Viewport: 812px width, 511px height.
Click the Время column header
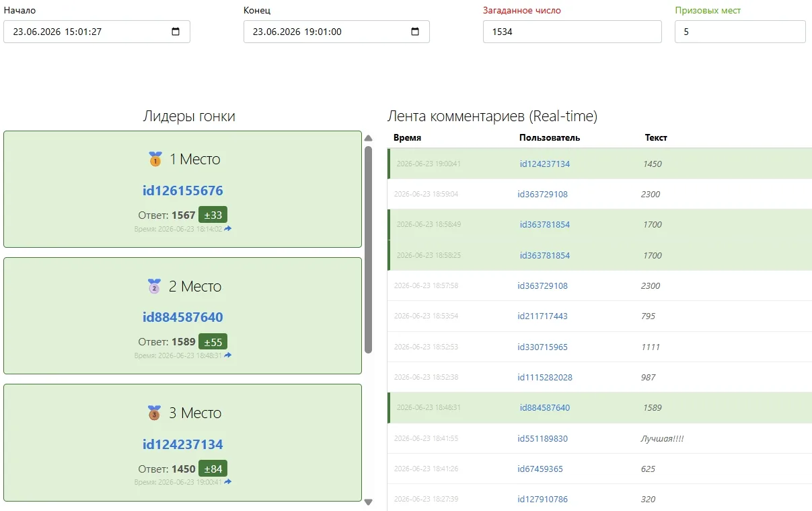[x=408, y=138]
